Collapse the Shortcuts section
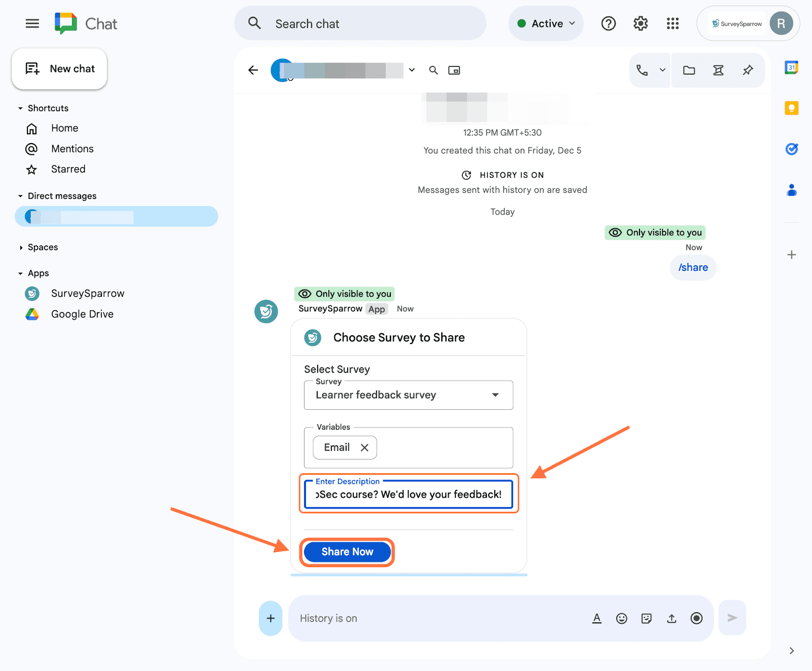The width and height of the screenshot is (812, 671). pos(20,109)
